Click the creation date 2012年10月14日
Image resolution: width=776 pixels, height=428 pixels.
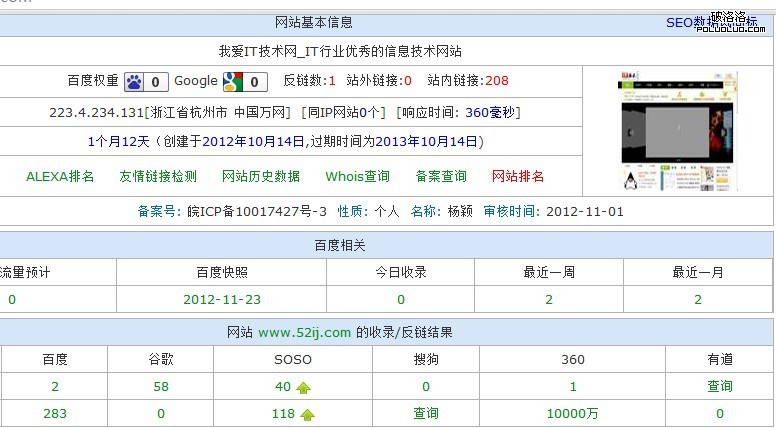(253, 142)
